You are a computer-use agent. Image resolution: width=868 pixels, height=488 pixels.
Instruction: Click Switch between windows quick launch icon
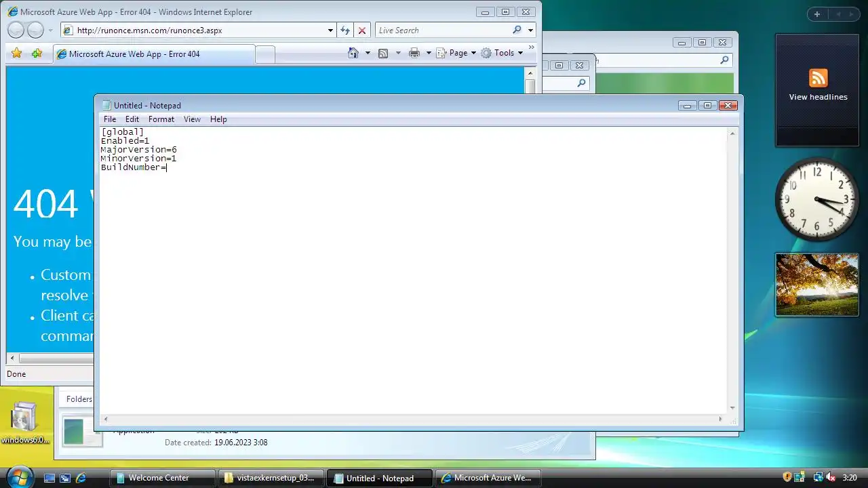pyautogui.click(x=65, y=478)
